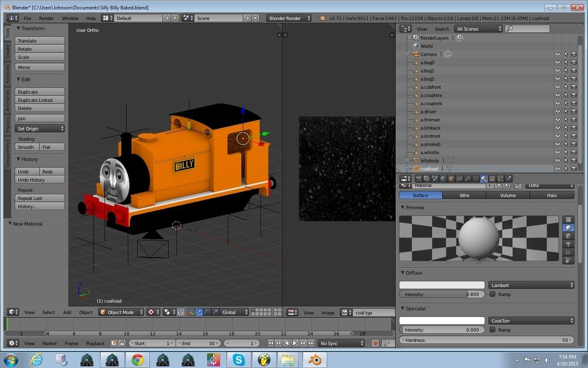
Task: Click the timeline auto-keyframe record button
Action: [x=375, y=343]
